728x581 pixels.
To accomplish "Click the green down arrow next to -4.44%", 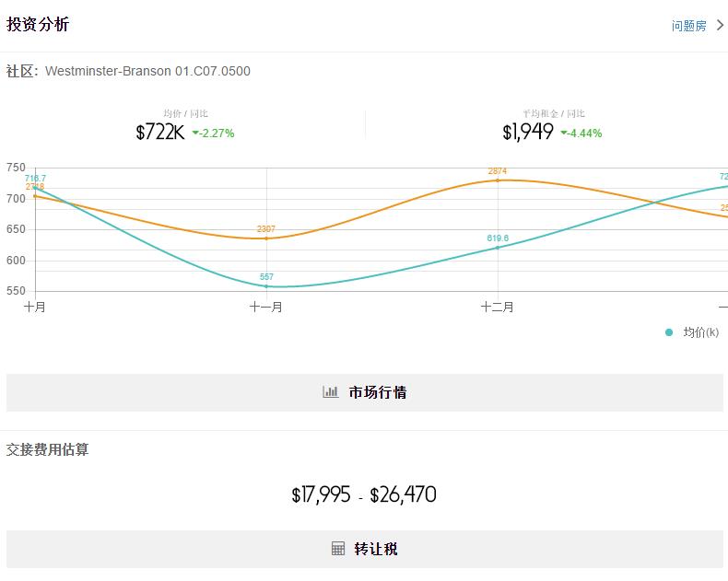I will 564,133.
